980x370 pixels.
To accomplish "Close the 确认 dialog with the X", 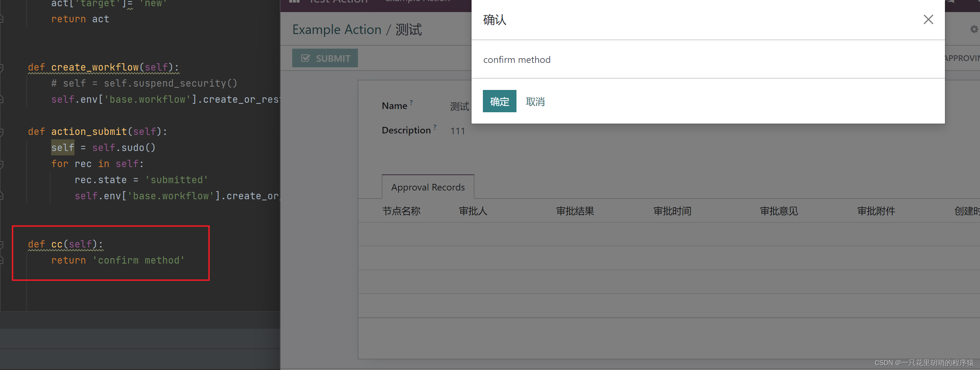I will click(928, 19).
